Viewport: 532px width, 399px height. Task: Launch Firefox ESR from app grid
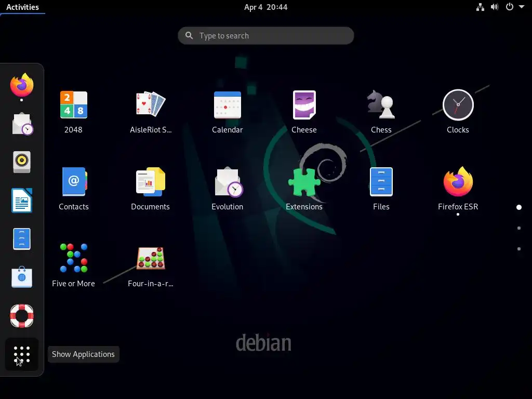458,181
